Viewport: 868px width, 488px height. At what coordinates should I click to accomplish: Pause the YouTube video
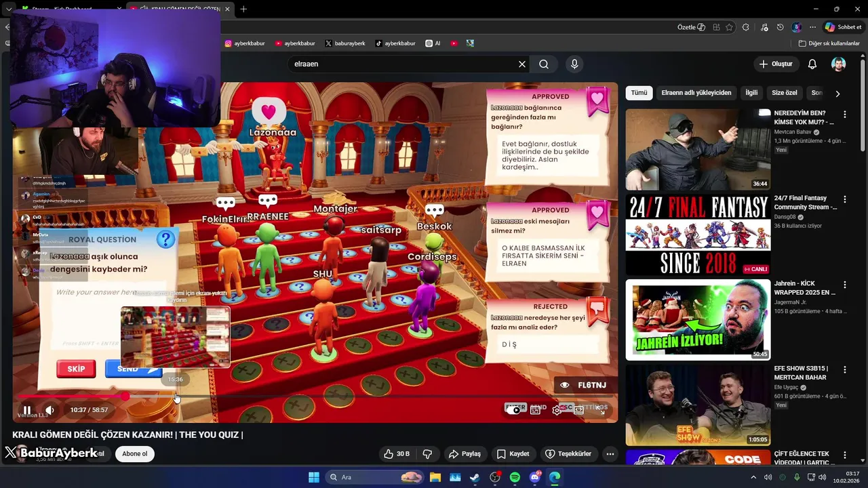tap(27, 410)
